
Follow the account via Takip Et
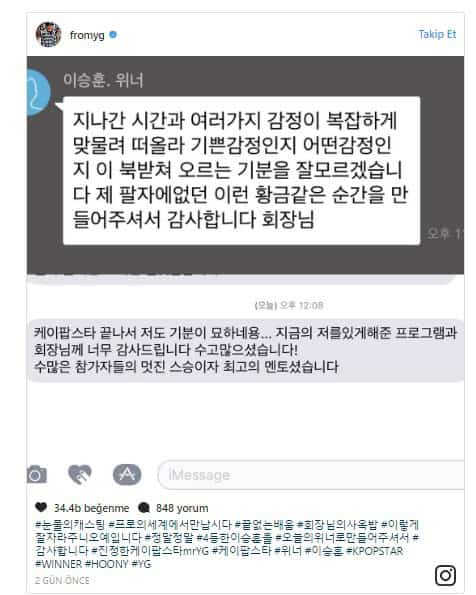[437, 34]
